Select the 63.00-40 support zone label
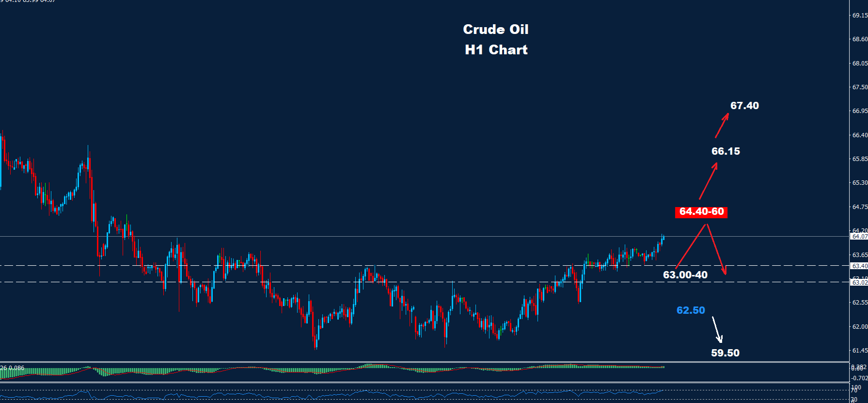This screenshot has height=403, width=868. [685, 275]
